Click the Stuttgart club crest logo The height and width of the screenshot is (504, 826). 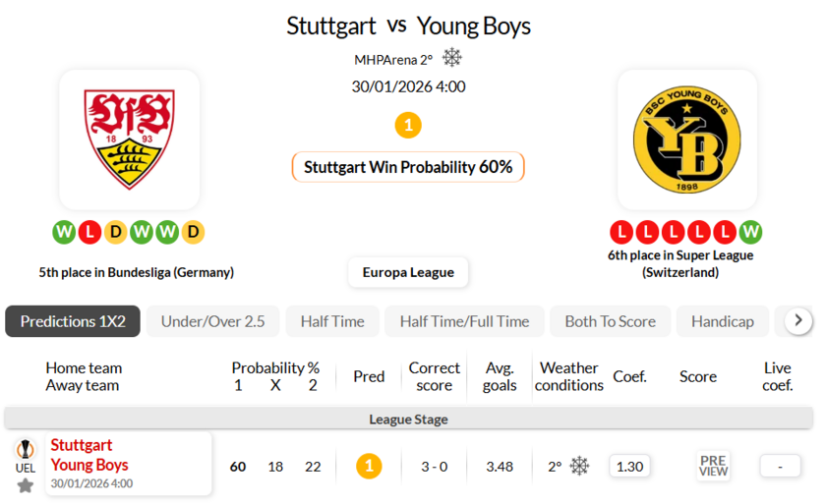[129, 140]
